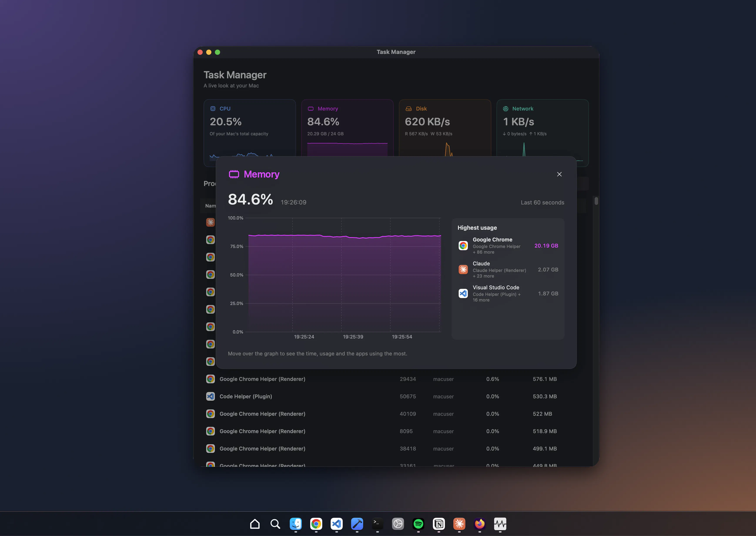Click the VS Code icon of Code Helper row

pyautogui.click(x=210, y=396)
